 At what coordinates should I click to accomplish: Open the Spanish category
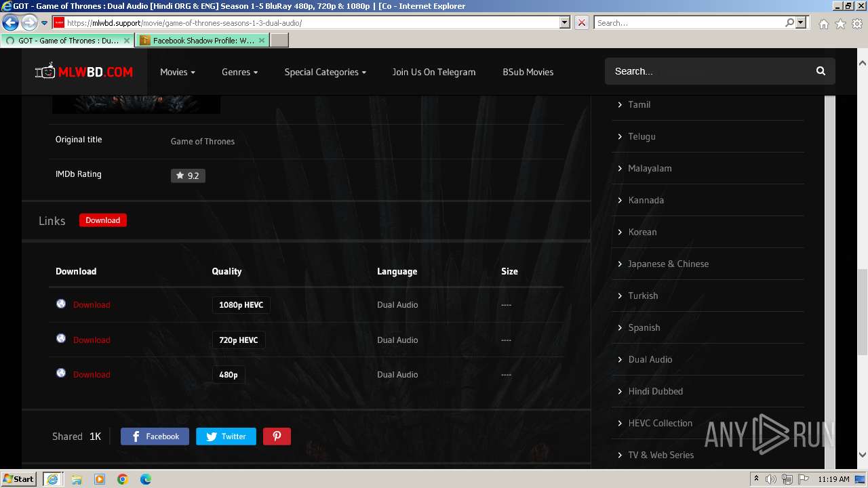pos(644,327)
